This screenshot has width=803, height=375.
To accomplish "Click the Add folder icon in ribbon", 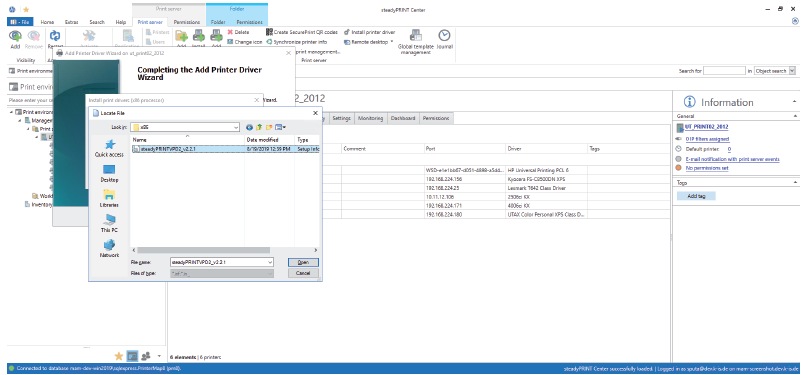I will point(181,36).
